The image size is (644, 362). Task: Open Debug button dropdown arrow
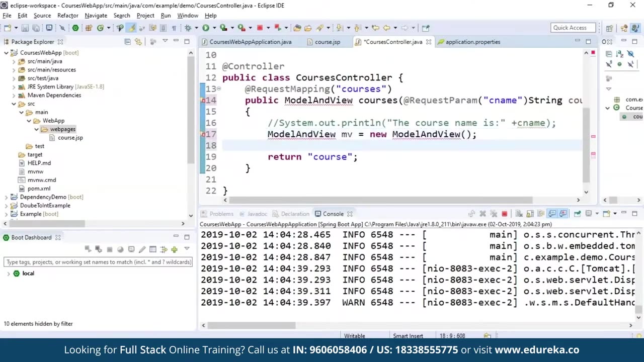[196, 28]
